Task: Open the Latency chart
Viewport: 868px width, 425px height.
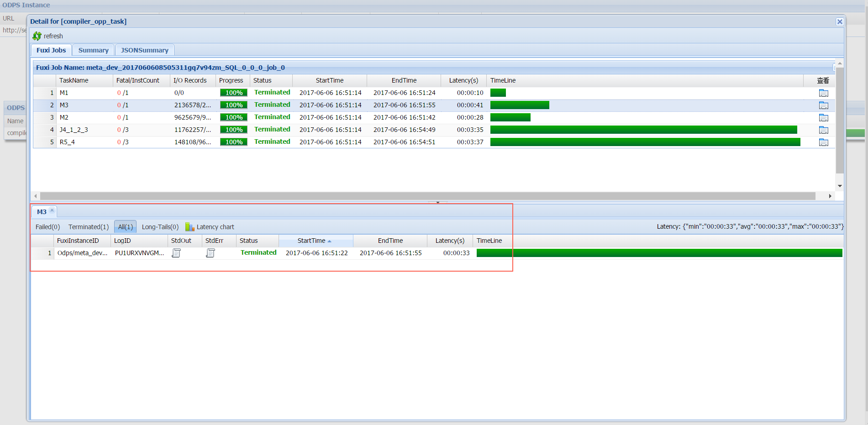Action: tap(210, 227)
